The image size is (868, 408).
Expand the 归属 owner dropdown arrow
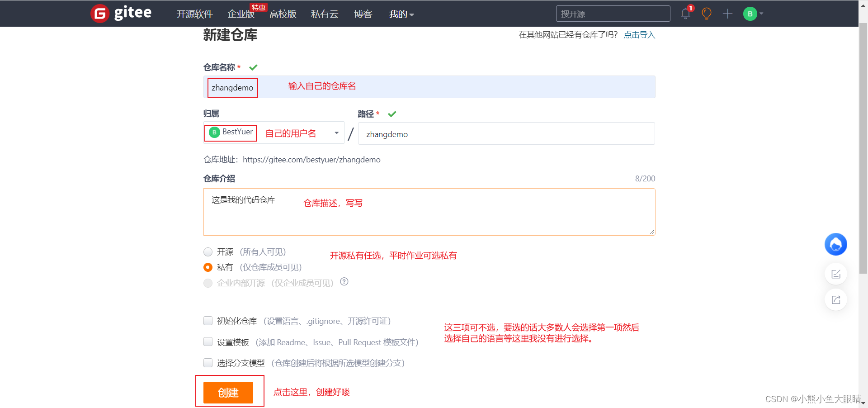pyautogui.click(x=336, y=133)
